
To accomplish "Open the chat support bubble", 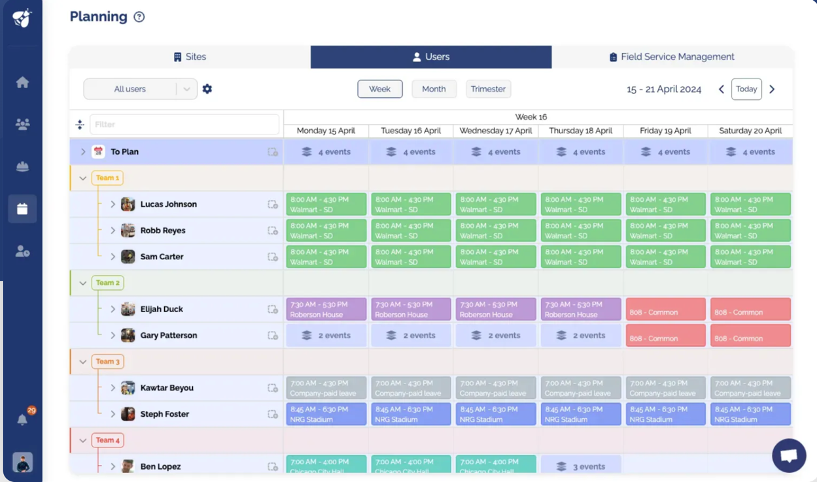I will 789,455.
